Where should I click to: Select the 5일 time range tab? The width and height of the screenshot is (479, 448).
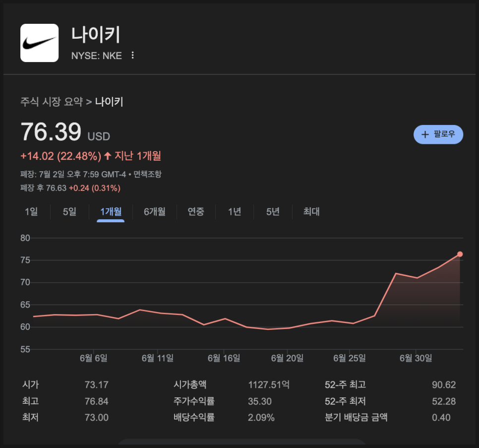click(x=69, y=211)
